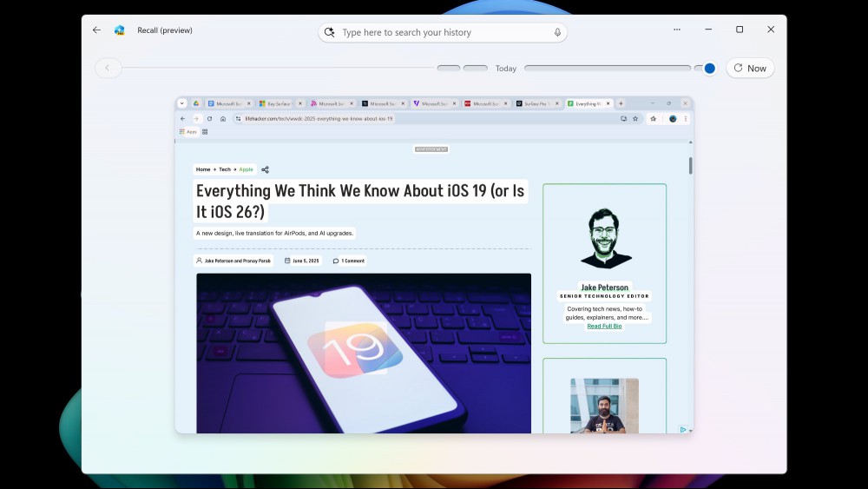Reload the lifehacker page
Viewport: 868px width, 489px height.
[209, 118]
